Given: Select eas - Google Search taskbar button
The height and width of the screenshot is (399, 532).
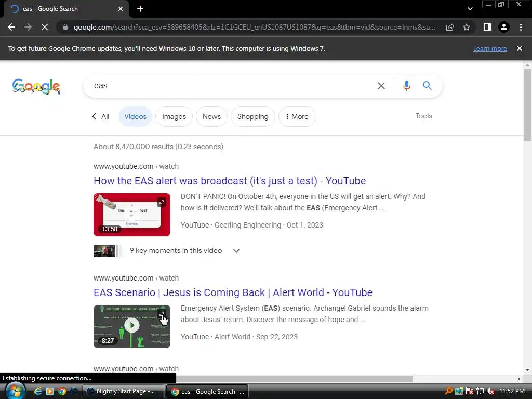Looking at the screenshot, I should tap(207, 392).
